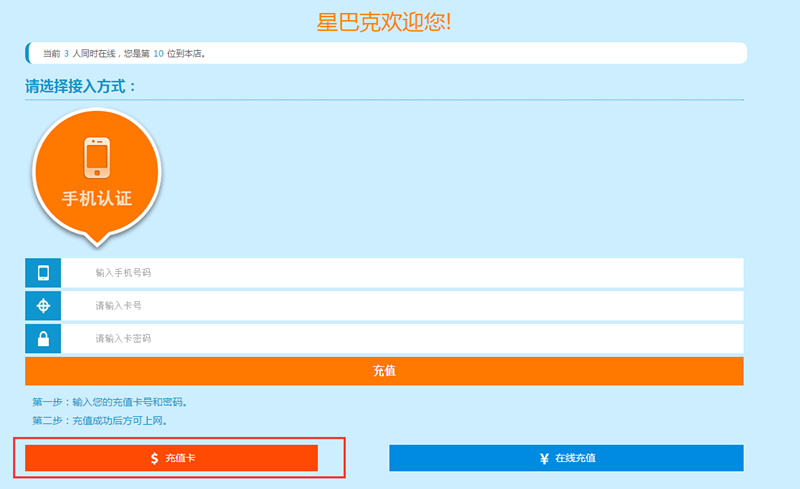
Task: Click the 第一步 instruction text
Action: point(110,402)
